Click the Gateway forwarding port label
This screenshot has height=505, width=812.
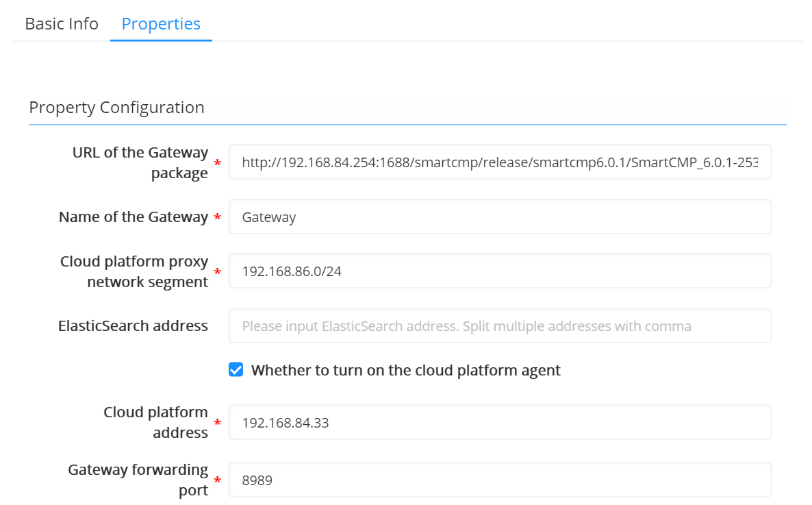click(x=138, y=480)
